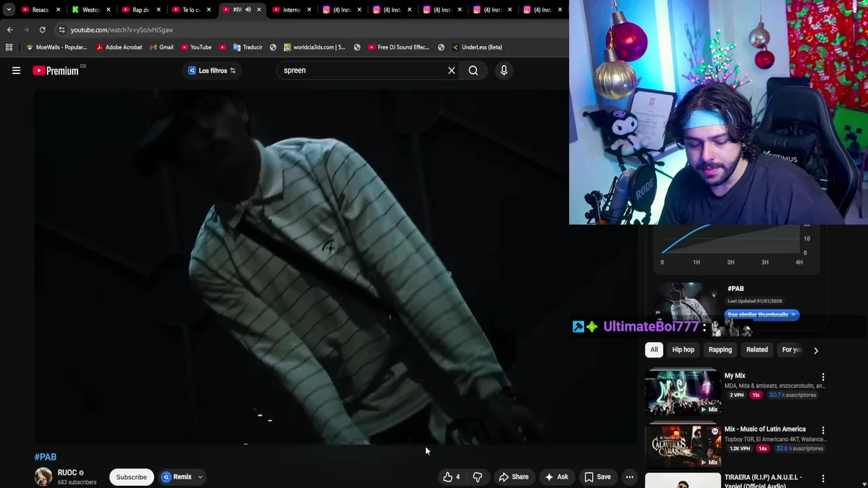Image resolution: width=868 pixels, height=488 pixels.
Task: Open the worldcia3ds.com bookmark
Action: click(x=315, y=47)
